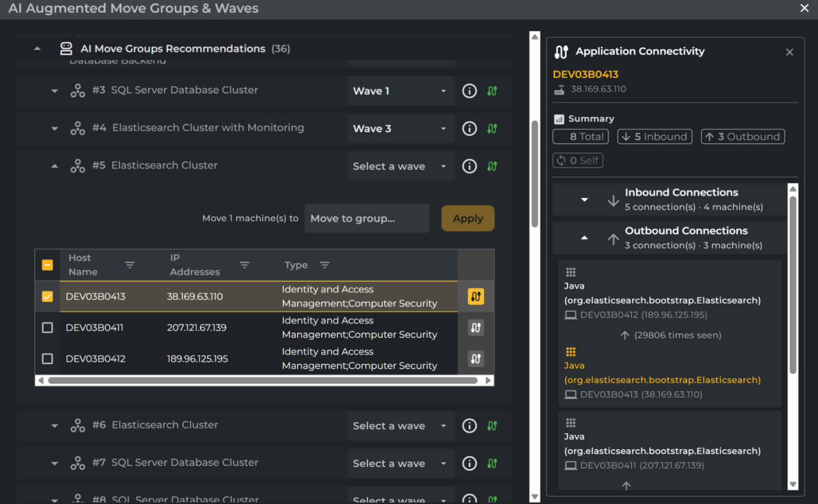Uncheck the DEV03B0413 row checkbox

tap(47, 296)
